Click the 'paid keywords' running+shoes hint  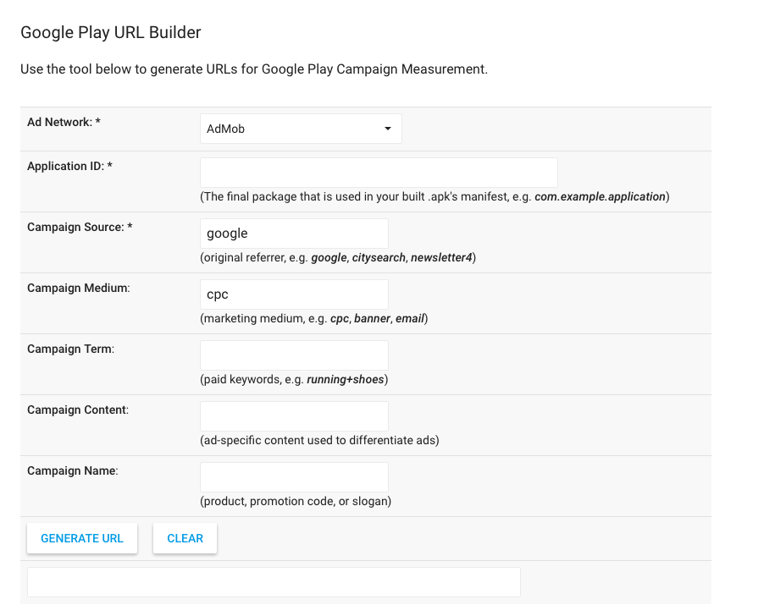(x=294, y=379)
